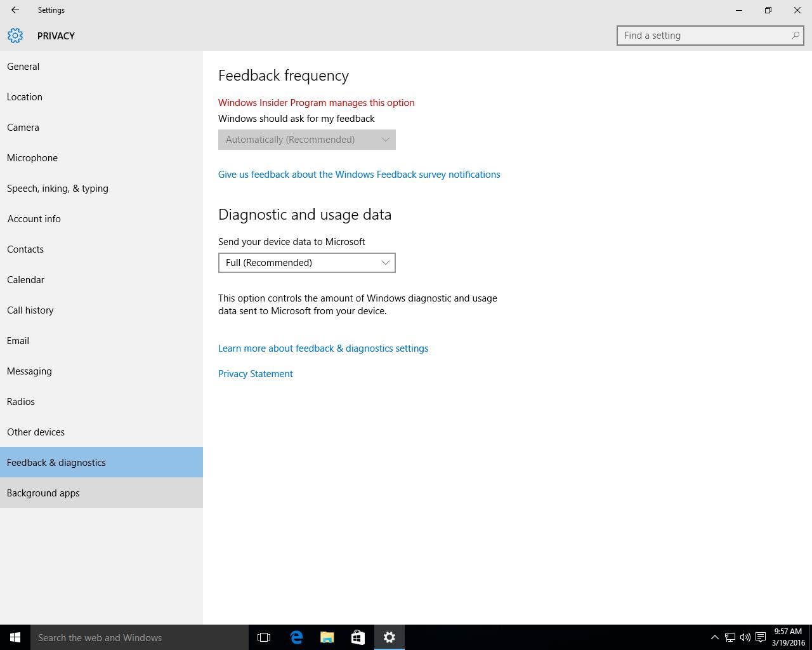
Task: Click the disabled Automatically (Recommended) dropdown
Action: (307, 140)
